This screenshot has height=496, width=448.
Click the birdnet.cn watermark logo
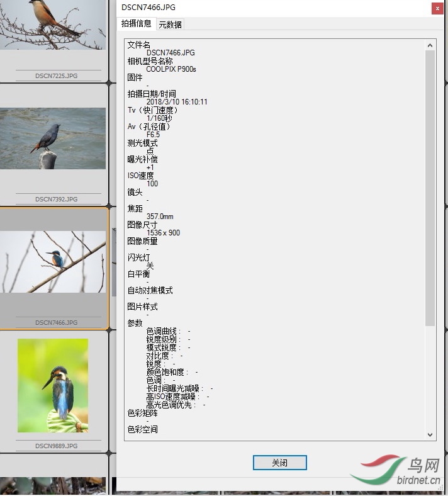pyautogui.click(x=395, y=473)
